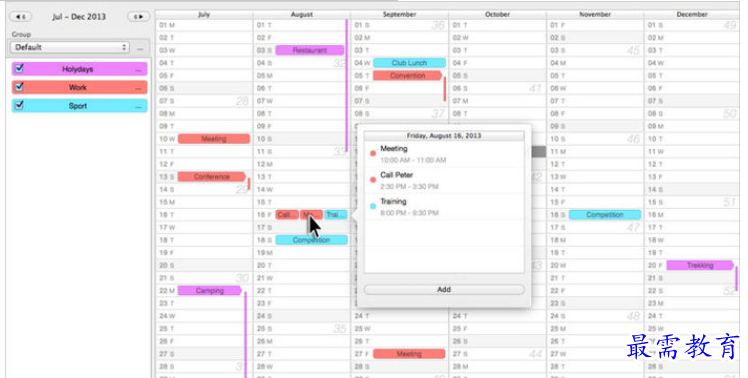Click day cell 01 T in August
748x378 pixels.
[301, 25]
